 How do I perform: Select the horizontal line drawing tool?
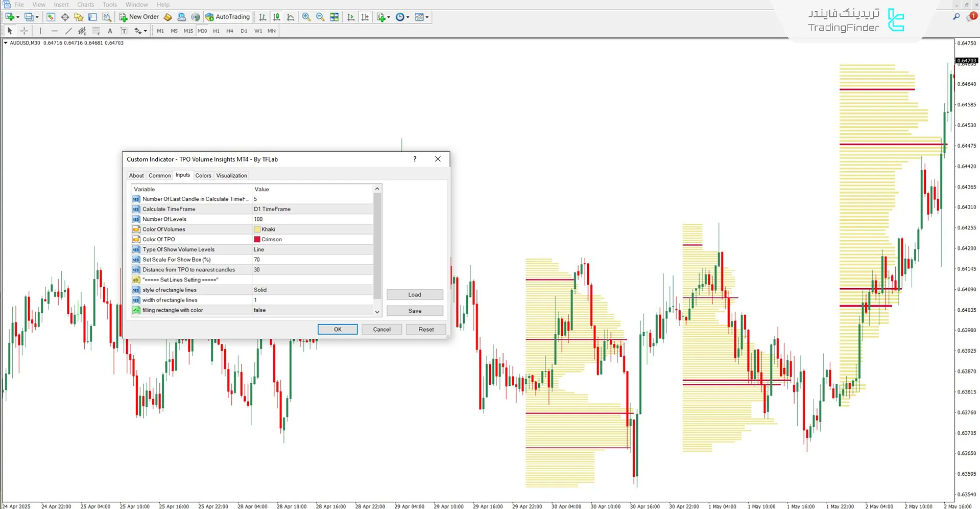tap(55, 31)
